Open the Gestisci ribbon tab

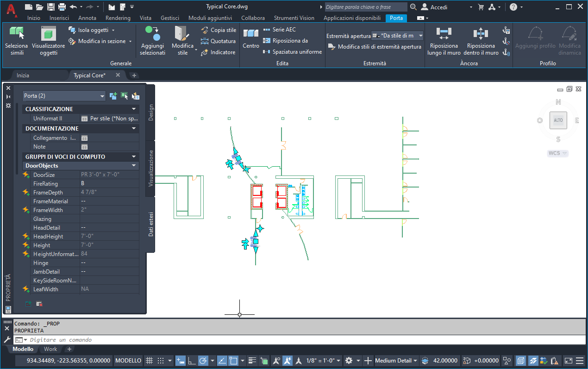[x=170, y=18]
